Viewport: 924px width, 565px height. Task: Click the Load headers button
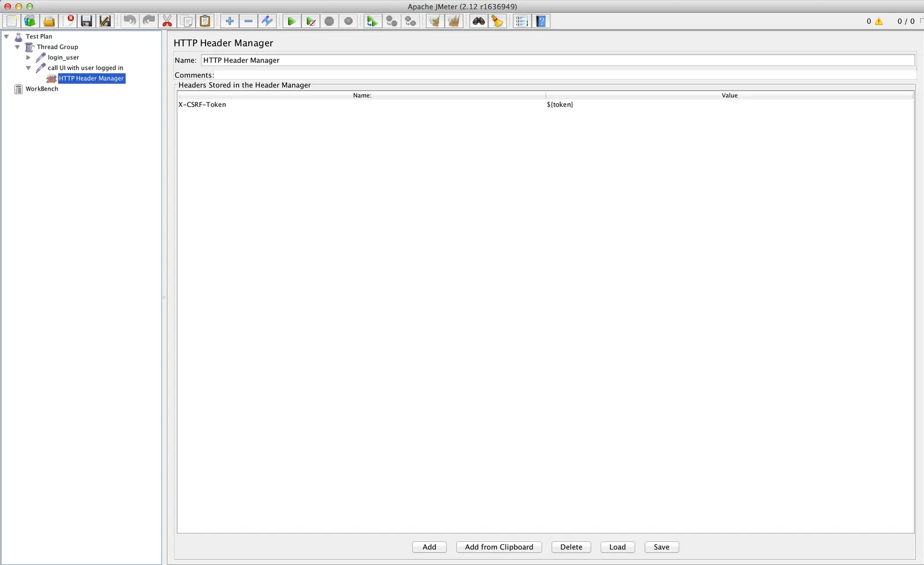click(617, 547)
